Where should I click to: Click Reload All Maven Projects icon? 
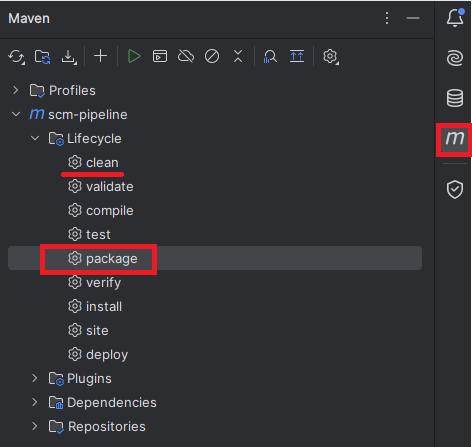click(x=16, y=57)
